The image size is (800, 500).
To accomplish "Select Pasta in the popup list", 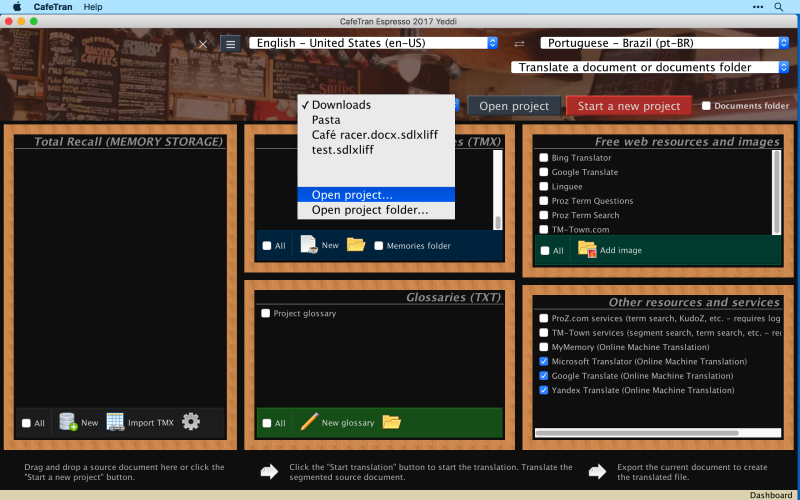I will (376, 120).
